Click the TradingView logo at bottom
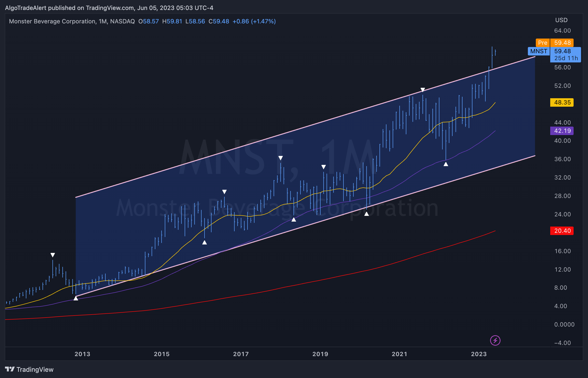The height and width of the screenshot is (378, 588). coord(29,370)
